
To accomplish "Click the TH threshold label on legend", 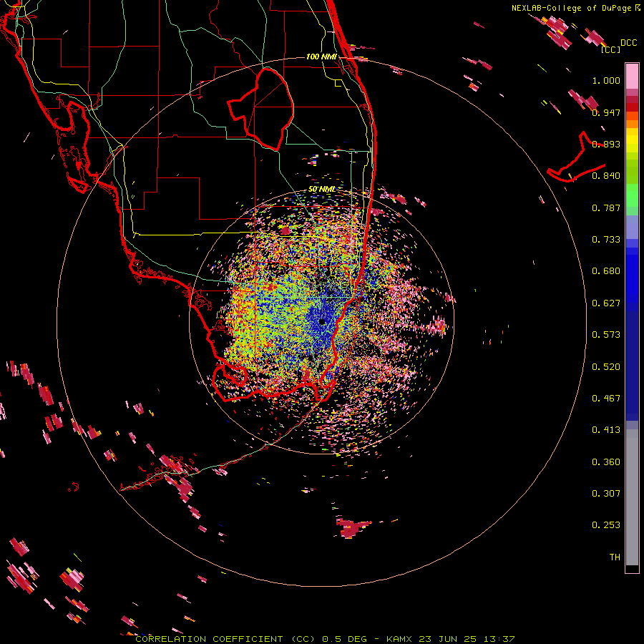I will tap(615, 557).
